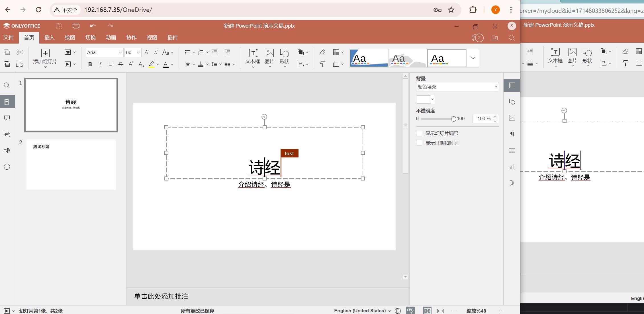Toggle bold formatting on selected text

point(90,64)
